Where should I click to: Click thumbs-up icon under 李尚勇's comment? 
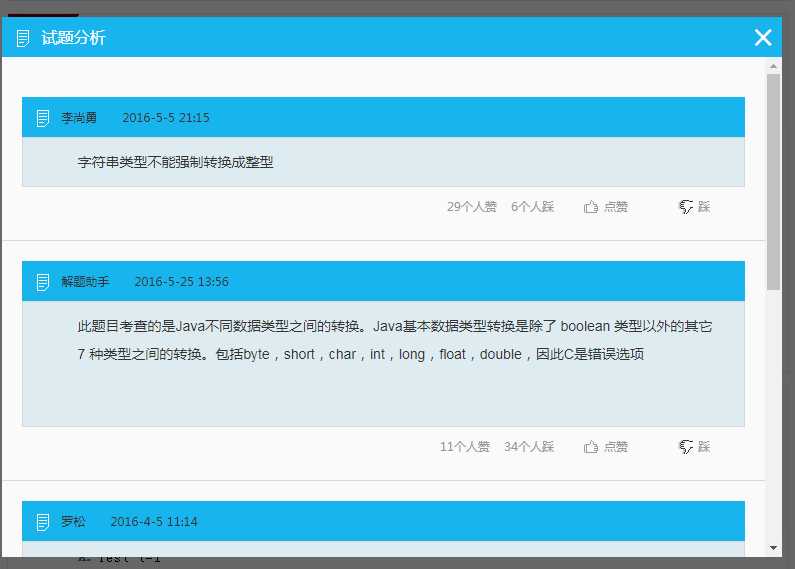[x=590, y=207]
